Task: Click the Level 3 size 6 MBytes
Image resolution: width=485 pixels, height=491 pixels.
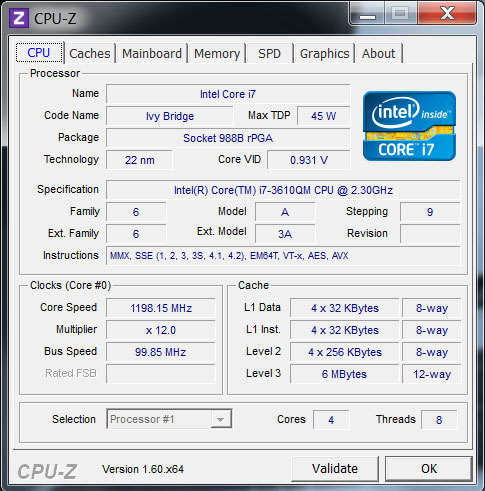Action: click(x=345, y=374)
